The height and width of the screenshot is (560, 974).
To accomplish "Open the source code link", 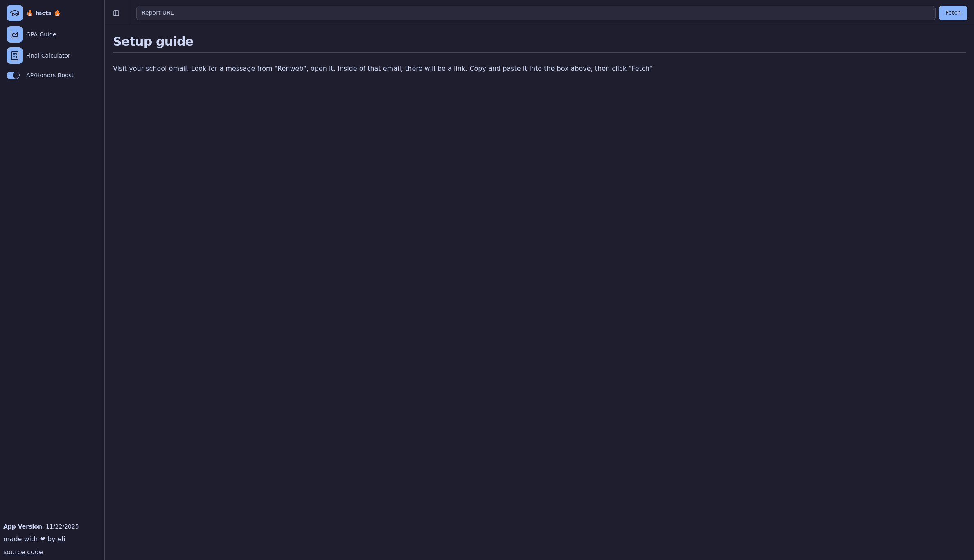I will click(x=23, y=552).
